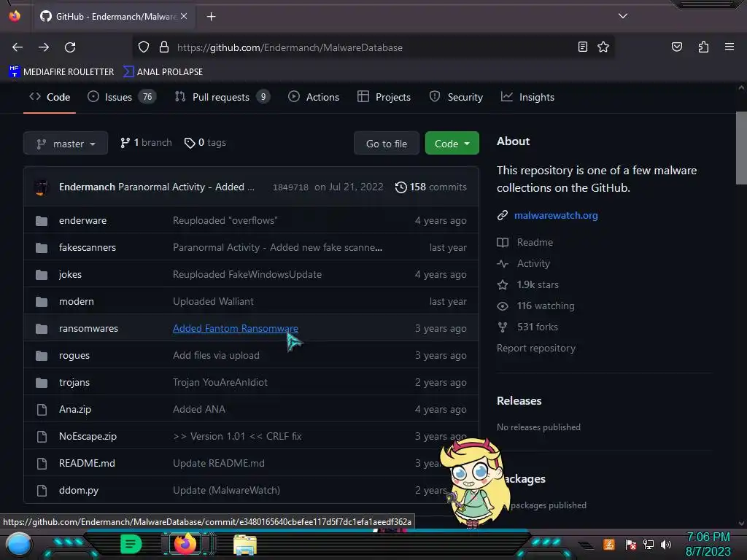Open the extensions puzzle icon

pyautogui.click(x=703, y=47)
